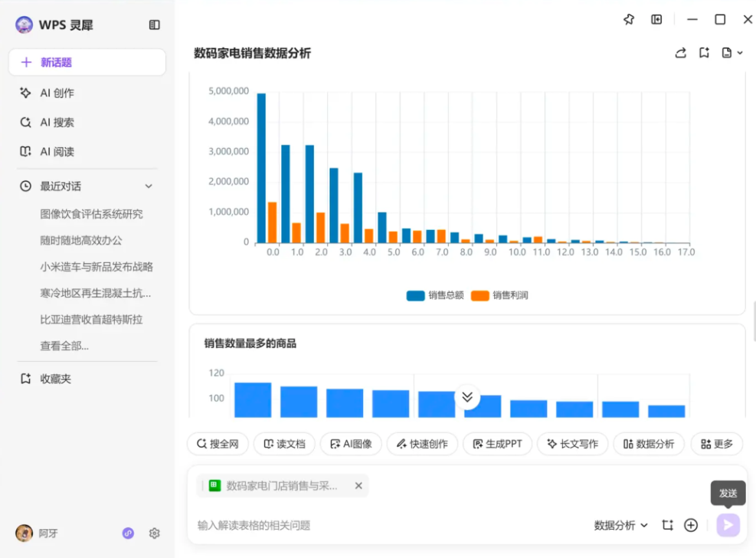
Task: Collapse the 最近对话 list chevron
Action: pos(149,186)
